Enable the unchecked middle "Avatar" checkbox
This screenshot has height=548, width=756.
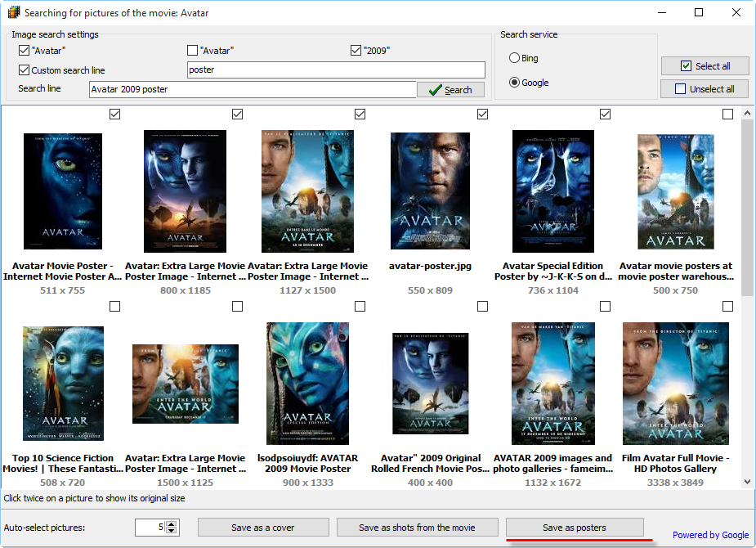(192, 50)
